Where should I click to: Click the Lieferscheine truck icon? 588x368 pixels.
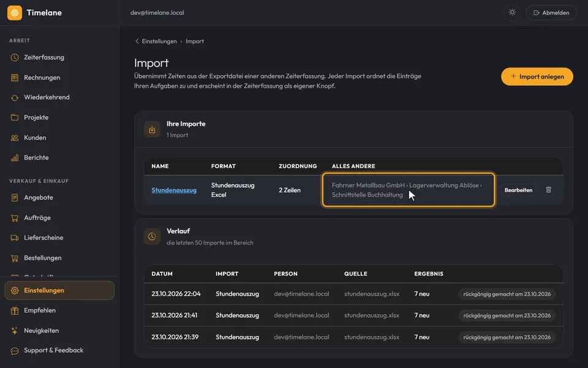tap(15, 238)
